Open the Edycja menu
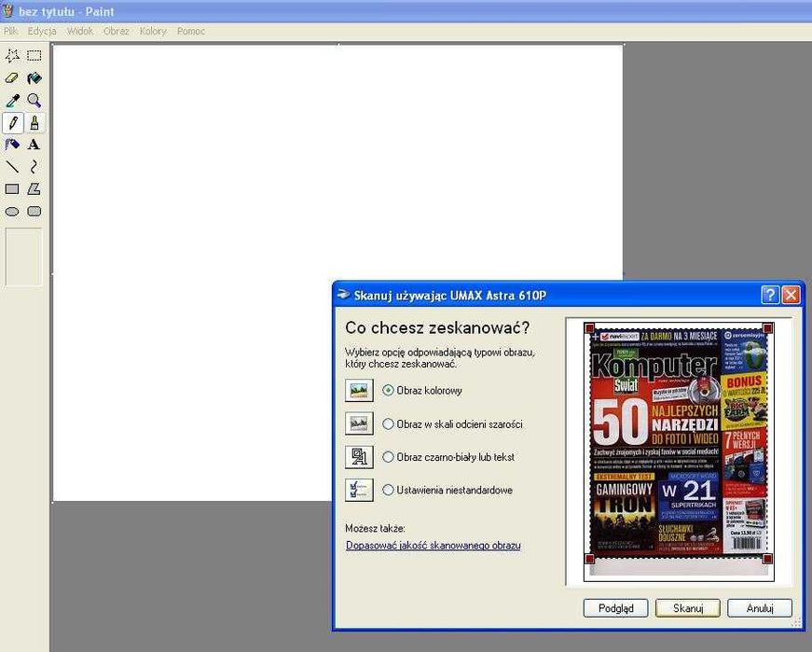Screen dimensions: 812x652 coord(42,31)
